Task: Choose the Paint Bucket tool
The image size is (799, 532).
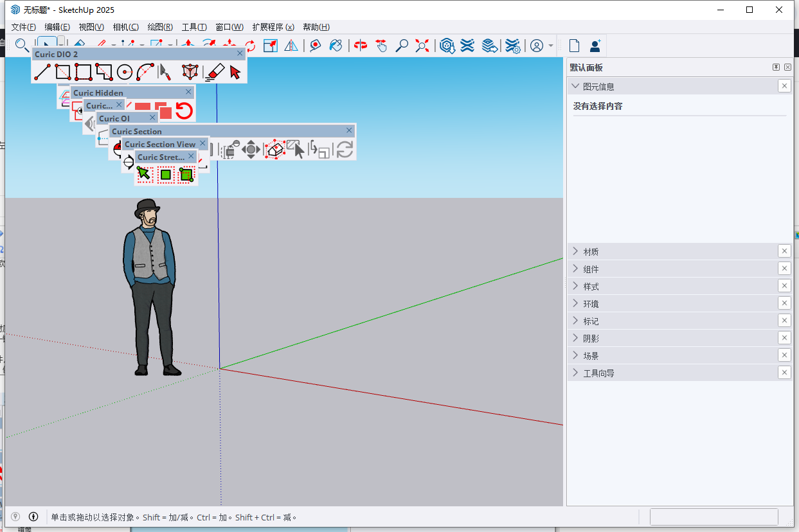Action: point(336,46)
